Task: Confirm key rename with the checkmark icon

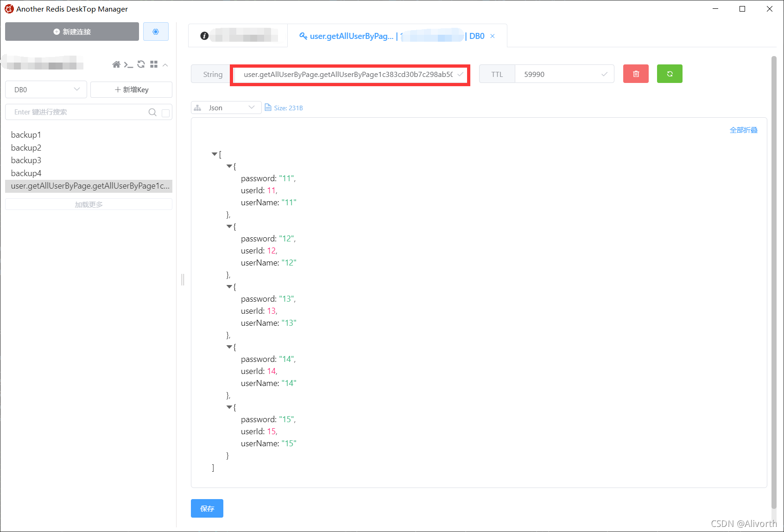Action: coord(460,74)
